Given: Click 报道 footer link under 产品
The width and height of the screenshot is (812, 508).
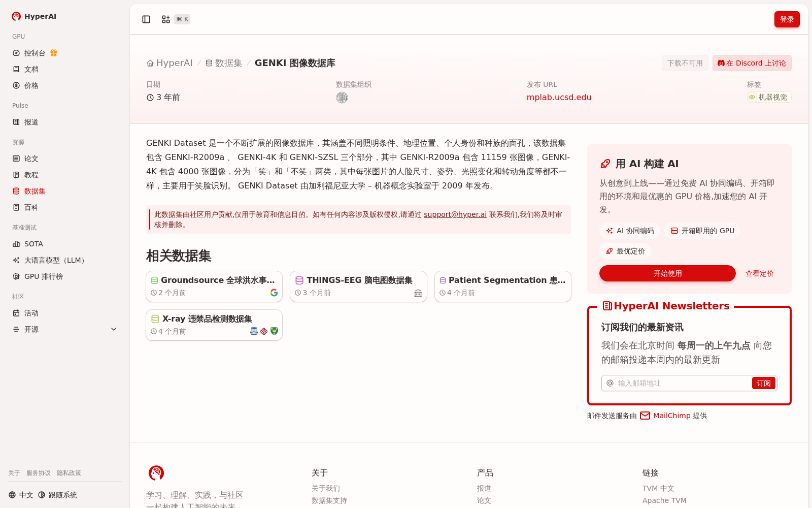Looking at the screenshot, I should point(484,488).
